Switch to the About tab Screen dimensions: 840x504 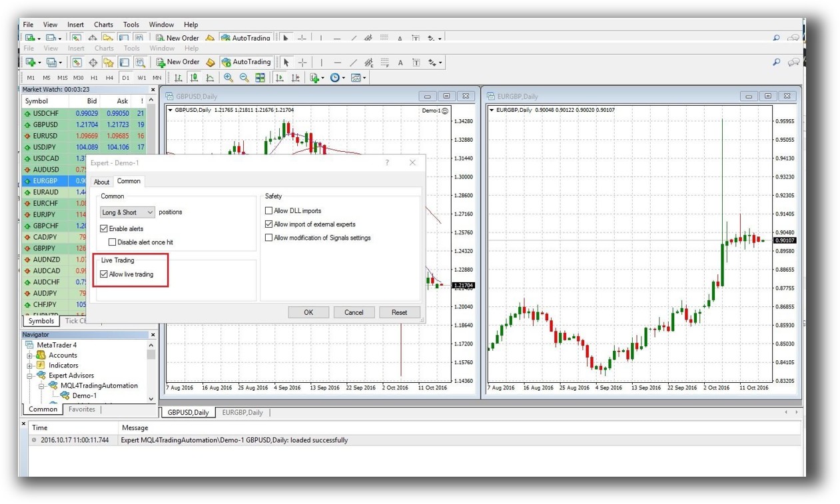pyautogui.click(x=101, y=181)
